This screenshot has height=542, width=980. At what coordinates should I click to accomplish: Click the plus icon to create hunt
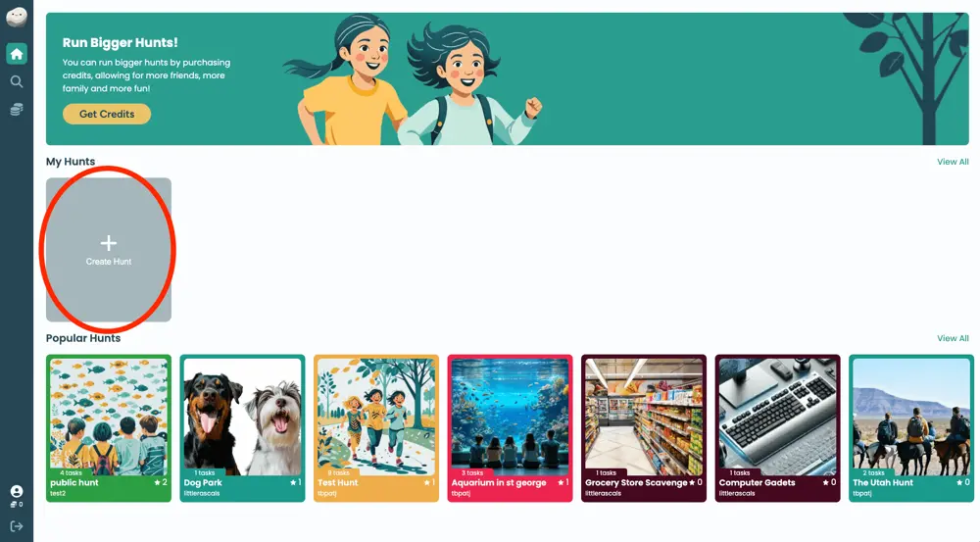tap(109, 242)
